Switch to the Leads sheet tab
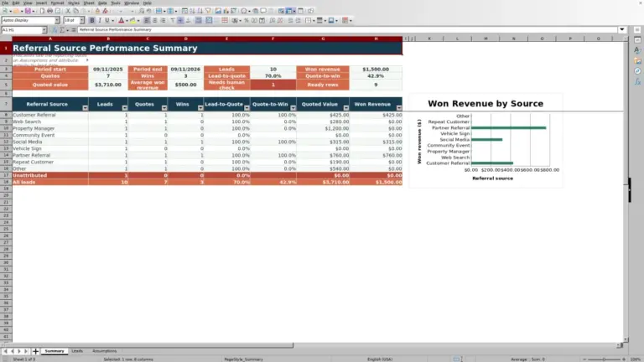This screenshot has height=362, width=644. point(77,351)
